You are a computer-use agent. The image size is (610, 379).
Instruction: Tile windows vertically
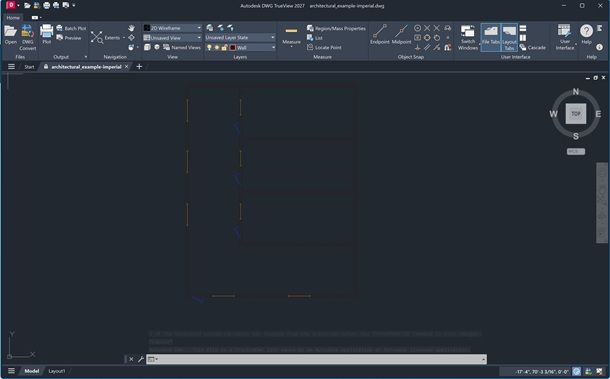pos(523,38)
